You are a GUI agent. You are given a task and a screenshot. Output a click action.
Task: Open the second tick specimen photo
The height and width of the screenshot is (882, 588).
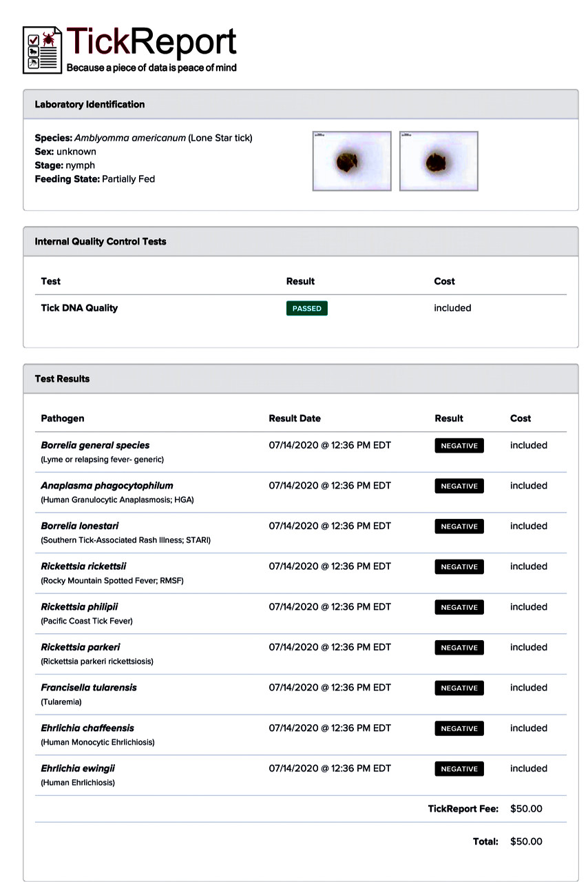click(x=439, y=161)
